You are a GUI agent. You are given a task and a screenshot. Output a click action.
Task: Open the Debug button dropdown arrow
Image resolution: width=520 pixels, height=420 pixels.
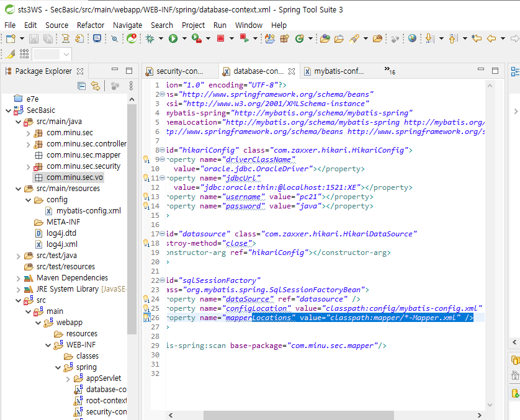[161, 39]
